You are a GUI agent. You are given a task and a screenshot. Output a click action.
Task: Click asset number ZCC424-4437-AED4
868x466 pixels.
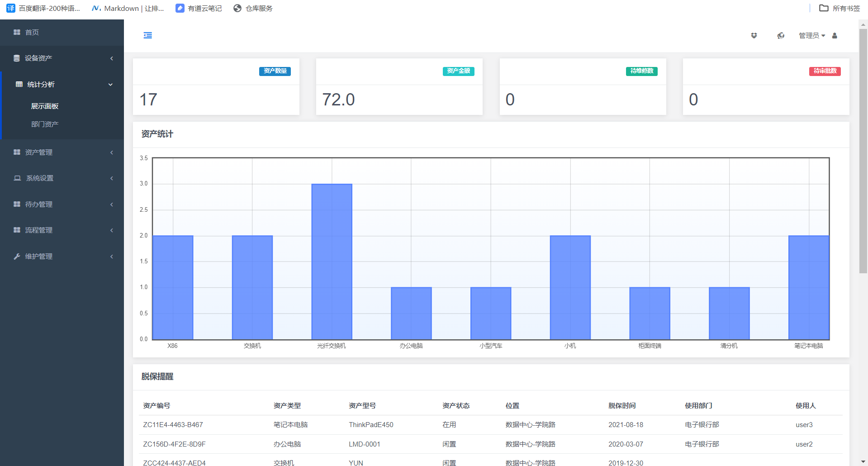[x=174, y=463]
